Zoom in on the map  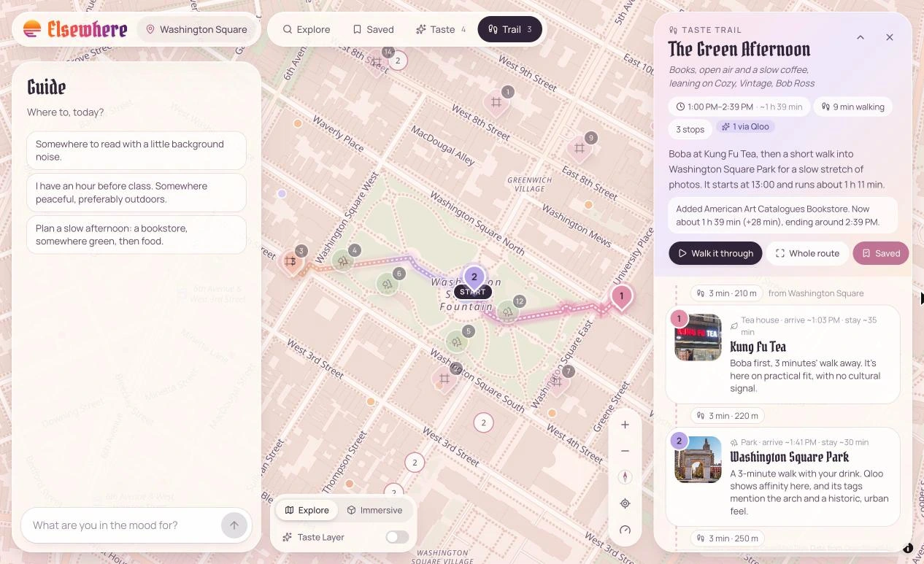(x=625, y=425)
